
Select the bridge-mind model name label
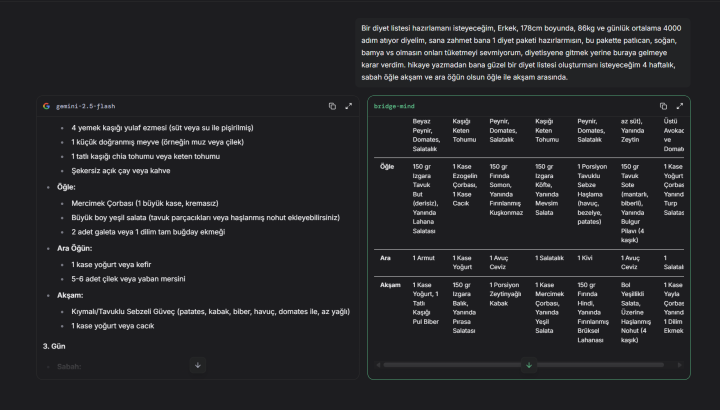(393, 106)
